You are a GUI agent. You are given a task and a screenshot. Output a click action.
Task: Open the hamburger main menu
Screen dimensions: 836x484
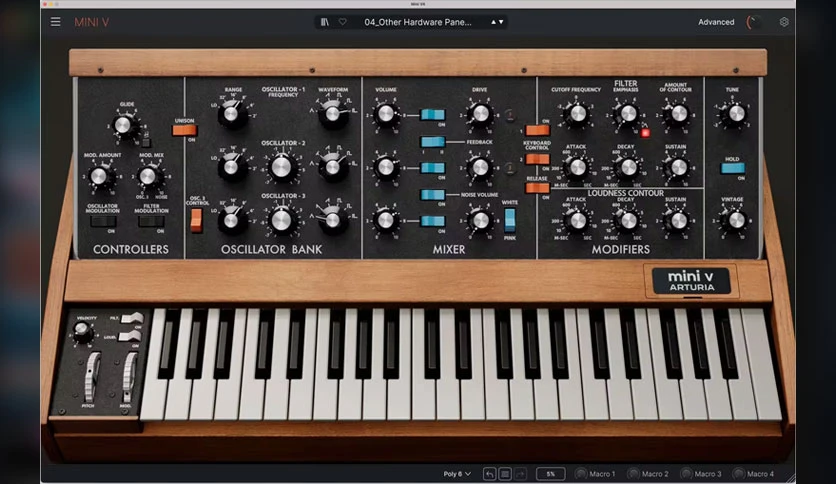pyautogui.click(x=55, y=22)
